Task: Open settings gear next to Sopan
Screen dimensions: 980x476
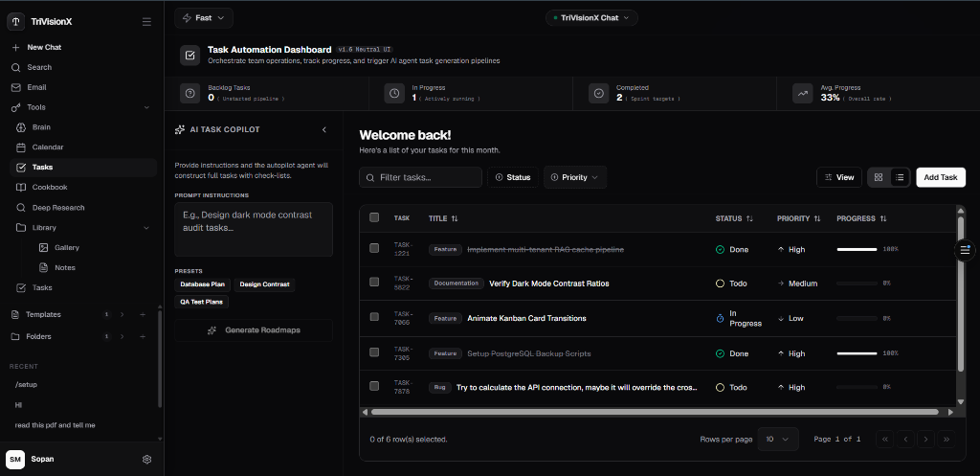Action: pyautogui.click(x=146, y=459)
